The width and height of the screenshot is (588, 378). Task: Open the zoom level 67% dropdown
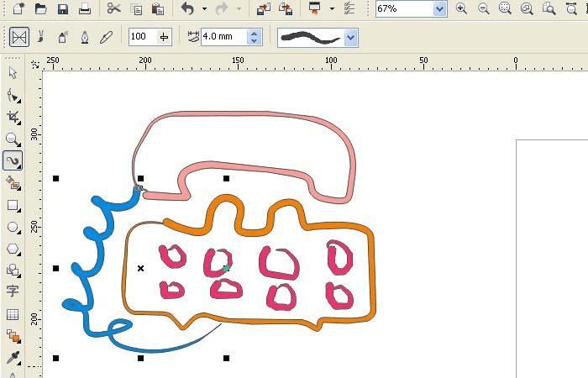tap(439, 8)
